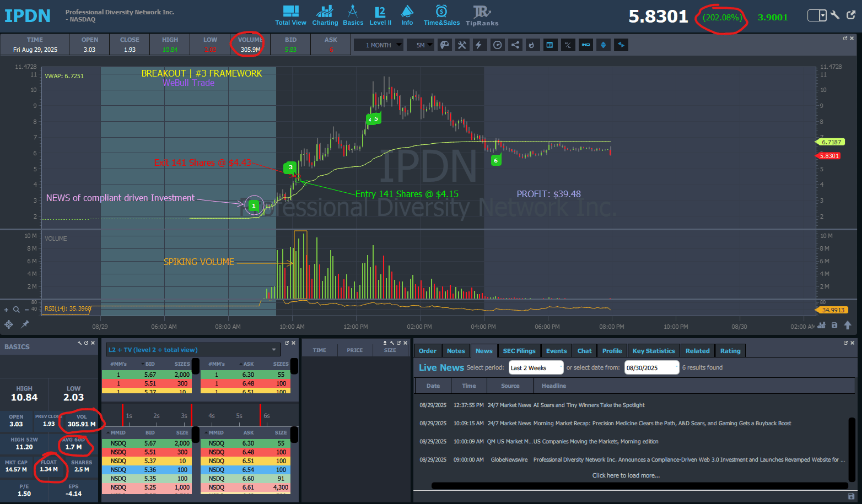
Task: Open the 'AI Soars and Tiny Winners' headline
Action: pos(589,405)
